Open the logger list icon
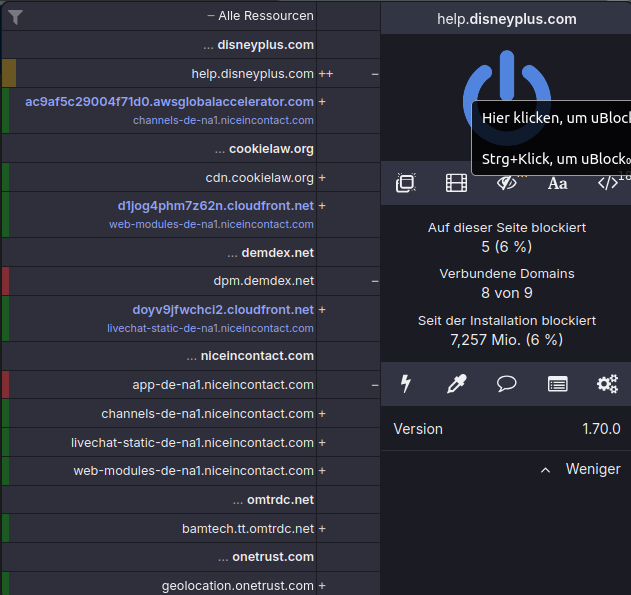 coord(557,383)
